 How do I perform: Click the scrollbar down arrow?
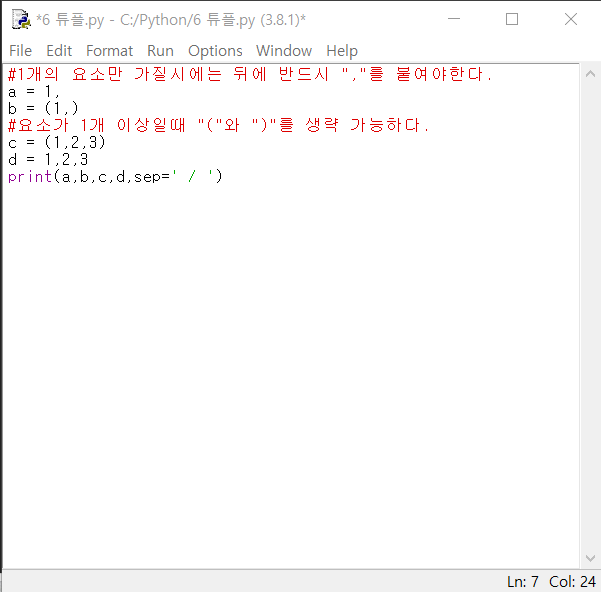pyautogui.click(x=590, y=558)
